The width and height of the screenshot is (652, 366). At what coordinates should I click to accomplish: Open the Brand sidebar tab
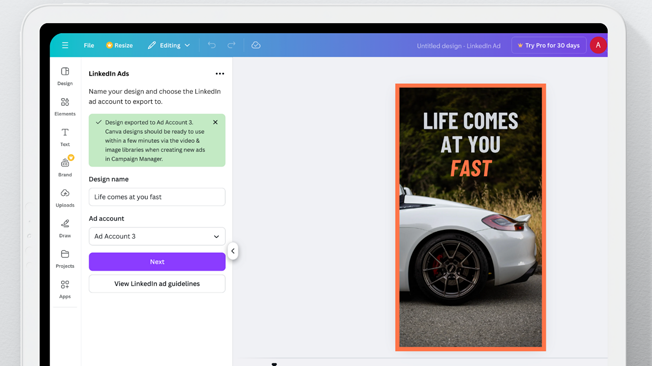coord(65,167)
